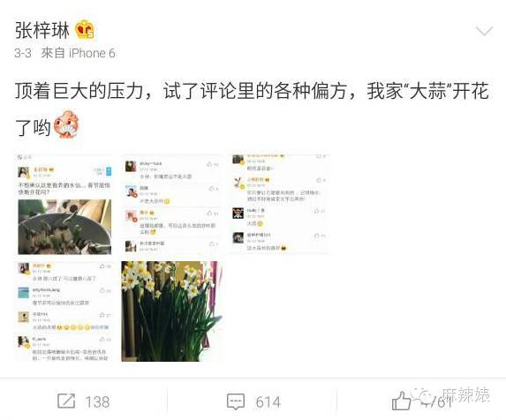
Task: Tap the shy emoji after 了哟
Action: click(x=66, y=124)
